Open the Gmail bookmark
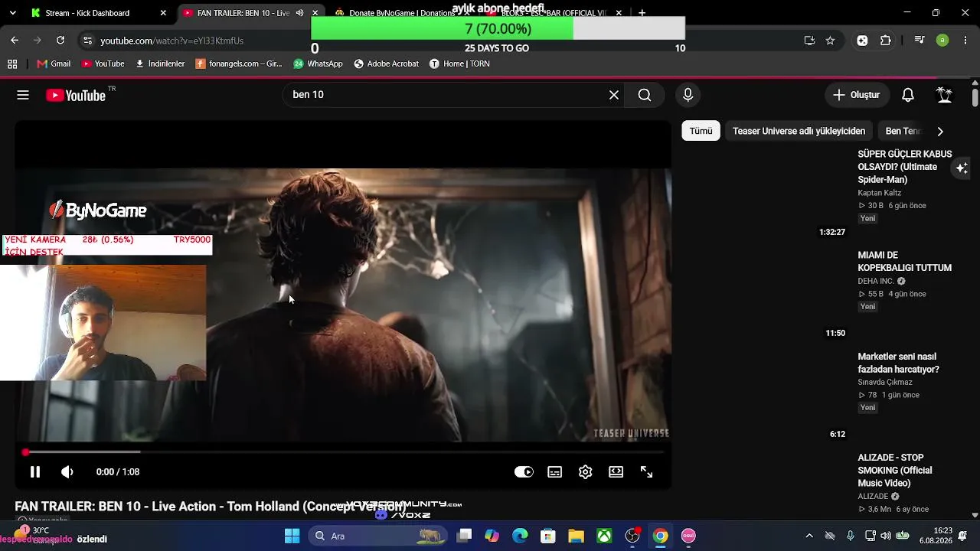This screenshot has height=551, width=980. pyautogui.click(x=54, y=64)
